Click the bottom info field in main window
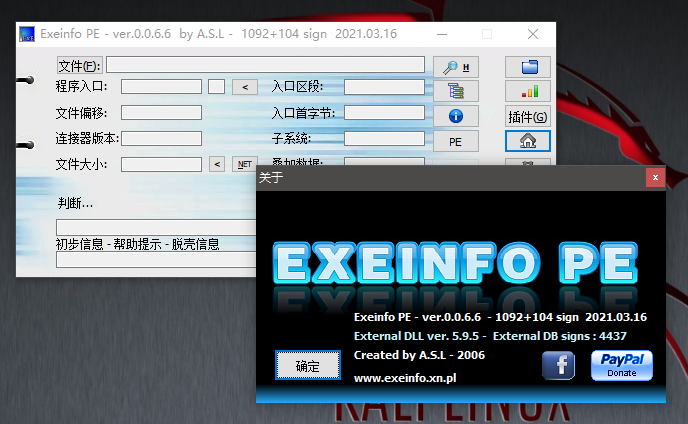Image resolution: width=688 pixels, height=424 pixels. click(x=156, y=260)
